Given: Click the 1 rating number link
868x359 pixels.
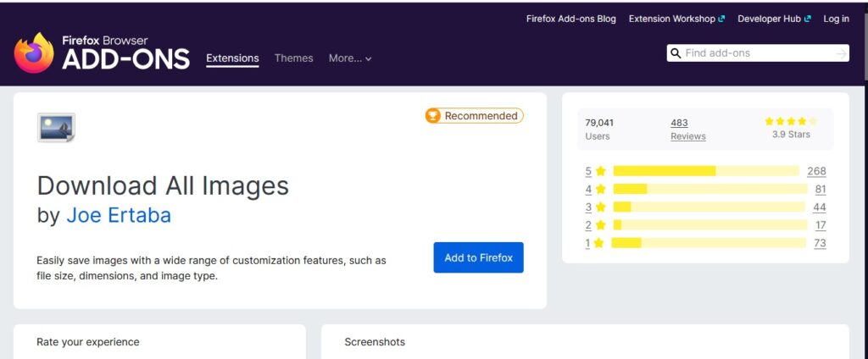Looking at the screenshot, I should (x=587, y=243).
